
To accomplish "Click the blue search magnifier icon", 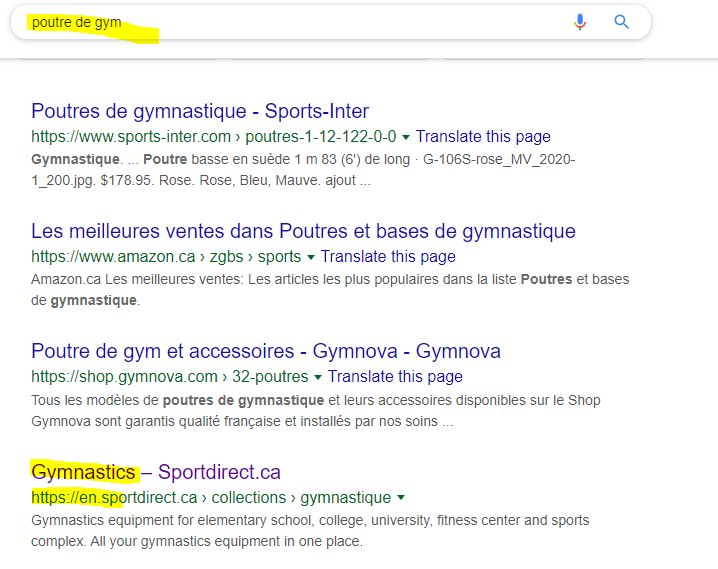I will 621,22.
